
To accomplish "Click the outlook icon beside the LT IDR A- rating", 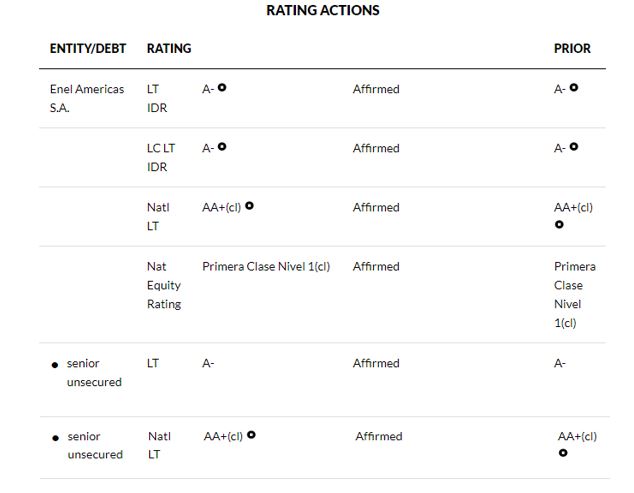I will [x=222, y=88].
